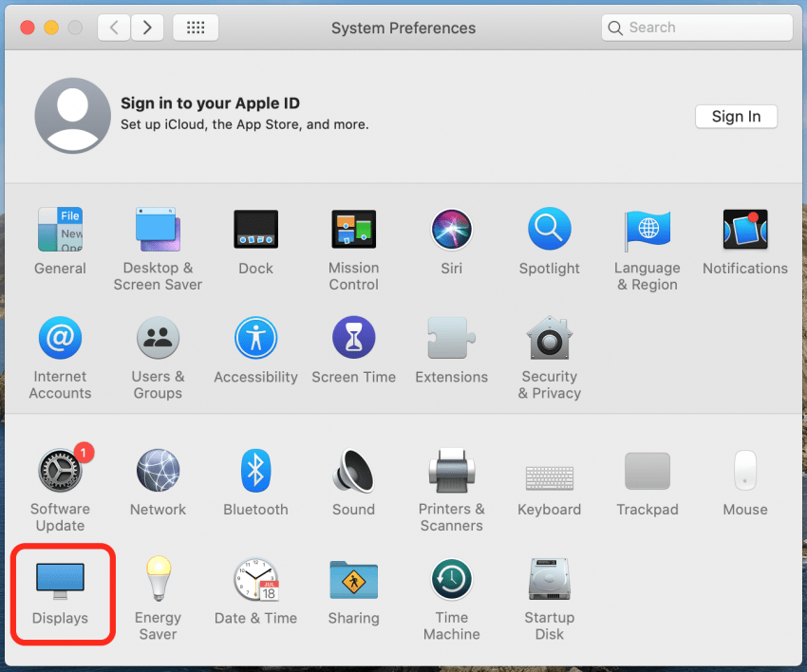Open the Startup Disk pane
The image size is (807, 672).
pyautogui.click(x=549, y=579)
